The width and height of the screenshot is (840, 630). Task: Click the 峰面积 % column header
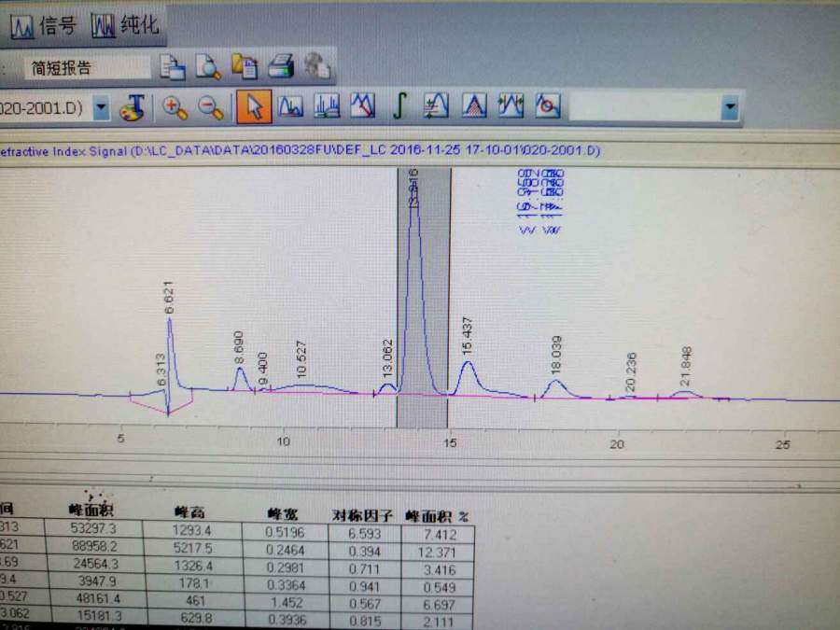(437, 517)
